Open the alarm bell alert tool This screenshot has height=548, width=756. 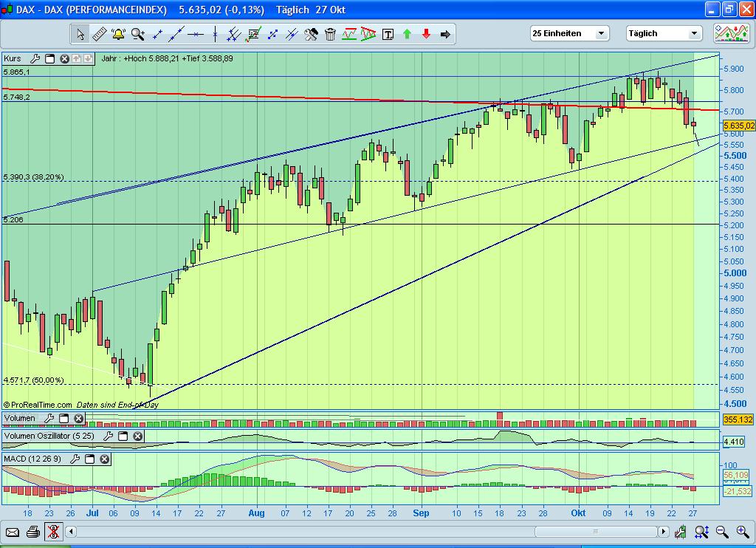118,34
